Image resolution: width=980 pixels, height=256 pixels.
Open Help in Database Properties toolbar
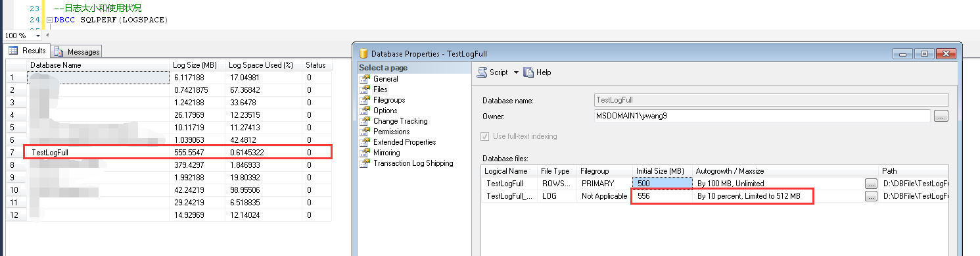(x=537, y=72)
